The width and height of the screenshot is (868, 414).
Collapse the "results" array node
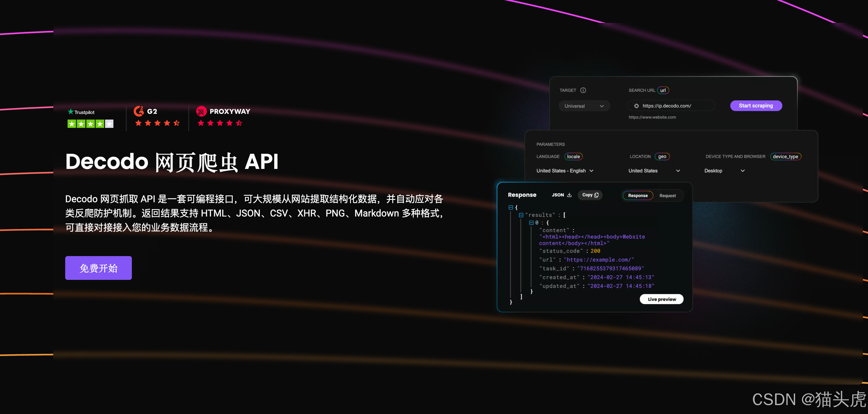pos(521,215)
